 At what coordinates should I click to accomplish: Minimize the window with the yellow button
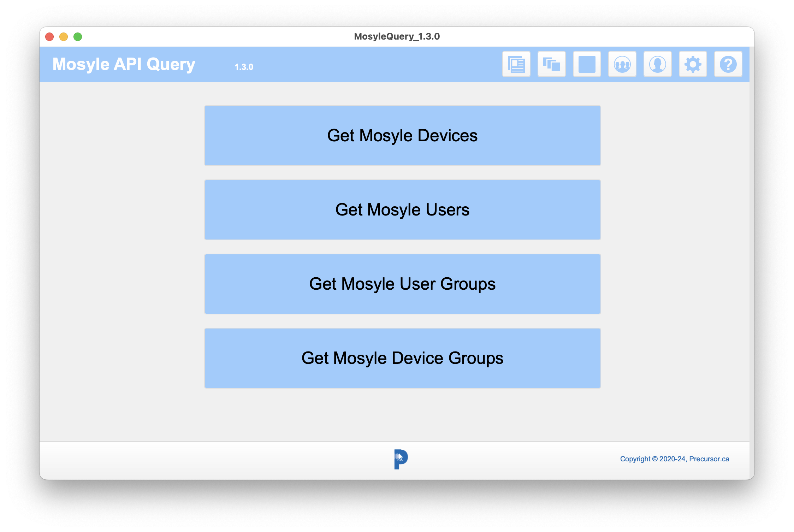(64, 37)
